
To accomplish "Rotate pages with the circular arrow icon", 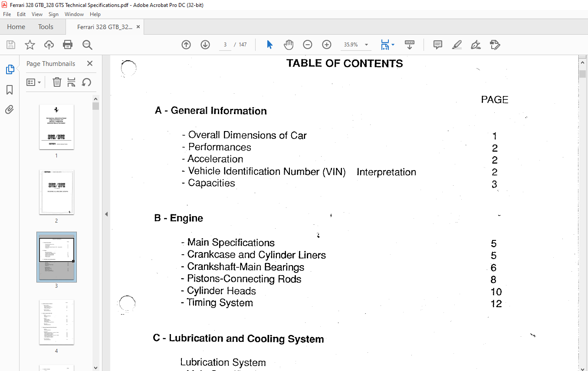I will point(86,82).
